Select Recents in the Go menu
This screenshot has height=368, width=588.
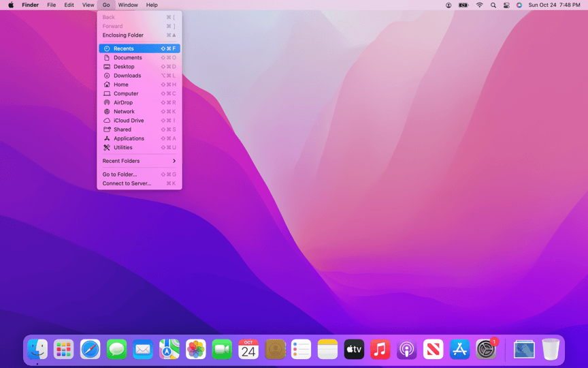[140, 48]
